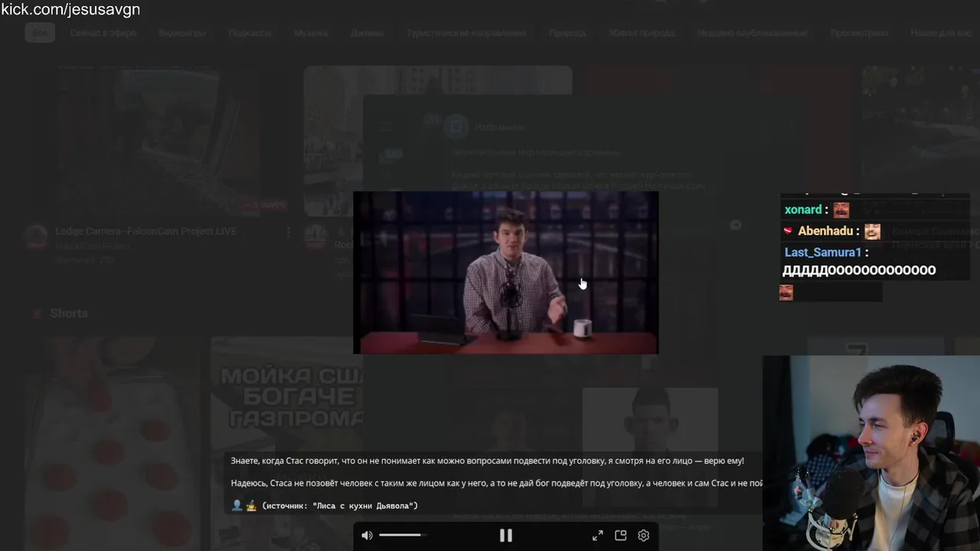Viewport: 980px width, 551px height.
Task: Click the video of man at red desk
Action: [505, 272]
